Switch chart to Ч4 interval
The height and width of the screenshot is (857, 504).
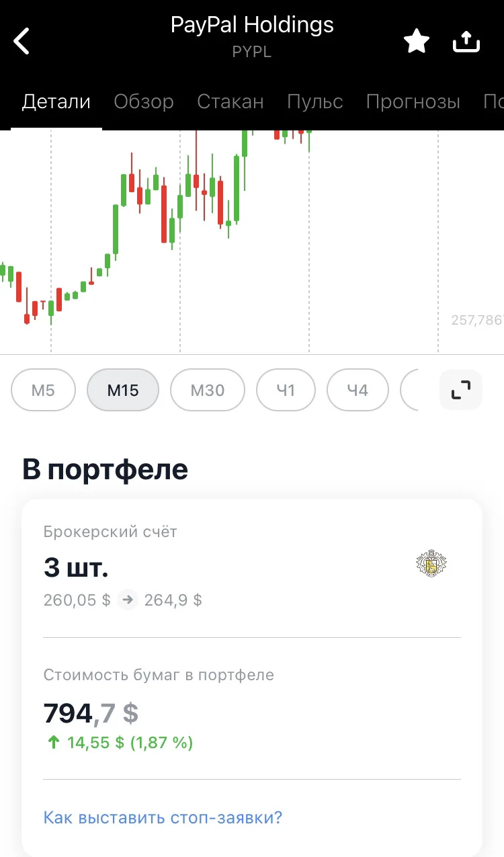[x=358, y=390]
